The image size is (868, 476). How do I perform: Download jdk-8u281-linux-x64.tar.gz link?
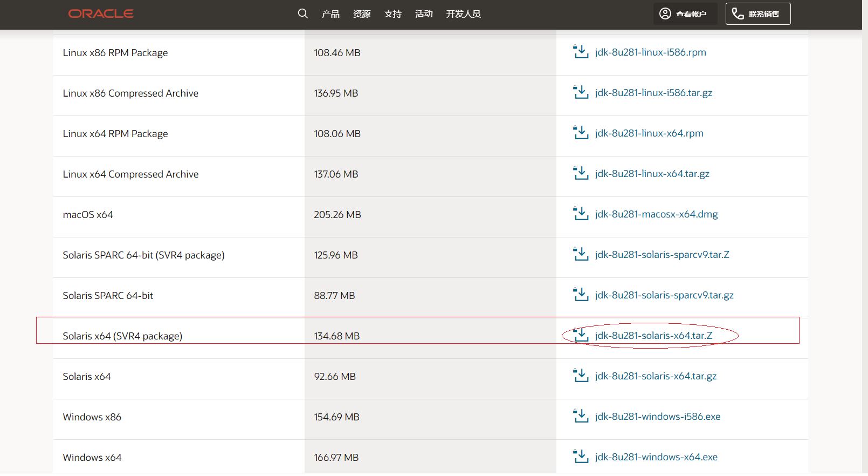pos(652,174)
